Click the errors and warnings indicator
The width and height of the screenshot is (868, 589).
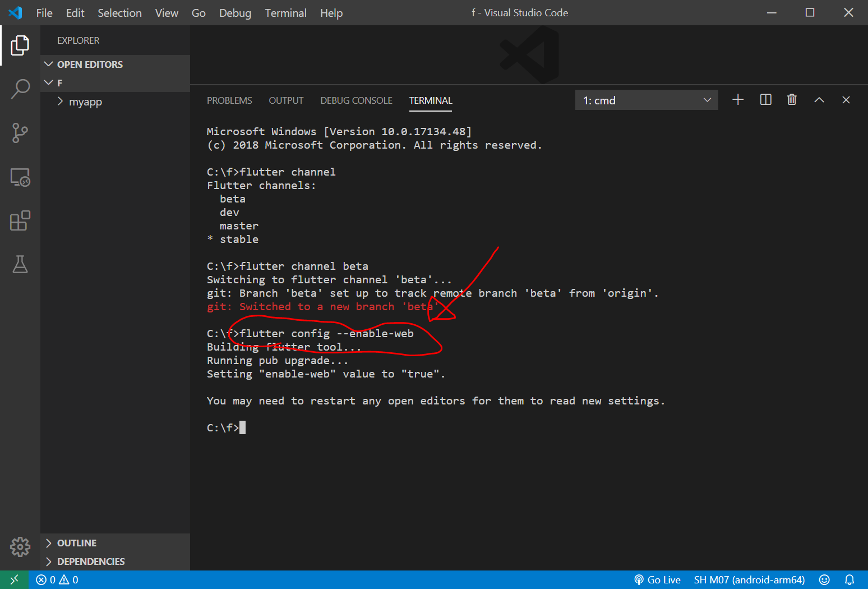[x=57, y=579]
